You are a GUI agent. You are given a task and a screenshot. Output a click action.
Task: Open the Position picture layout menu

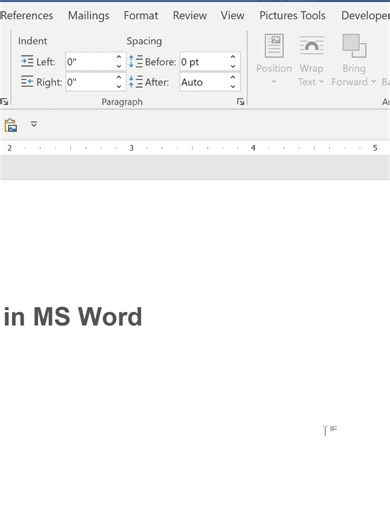(274, 59)
